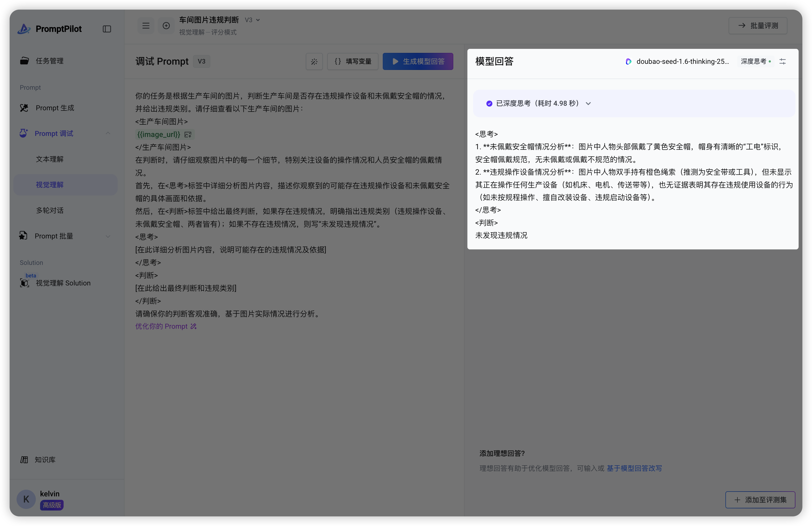This screenshot has width=812, height=526.
Task: Click 生成模型回答 button
Action: (417, 62)
